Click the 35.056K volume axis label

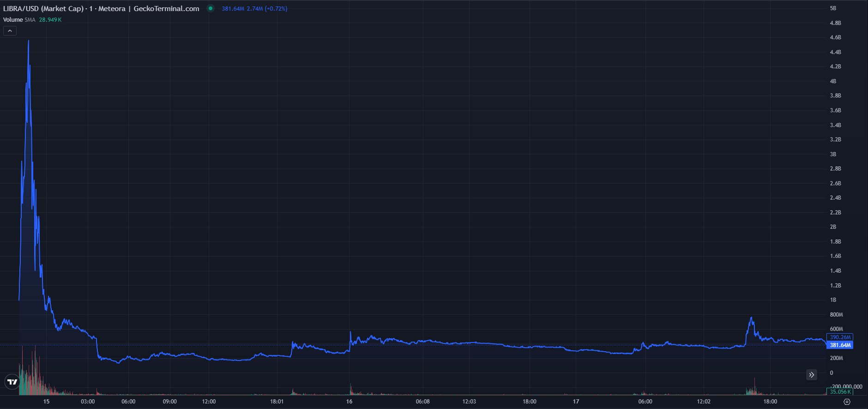[840, 392]
